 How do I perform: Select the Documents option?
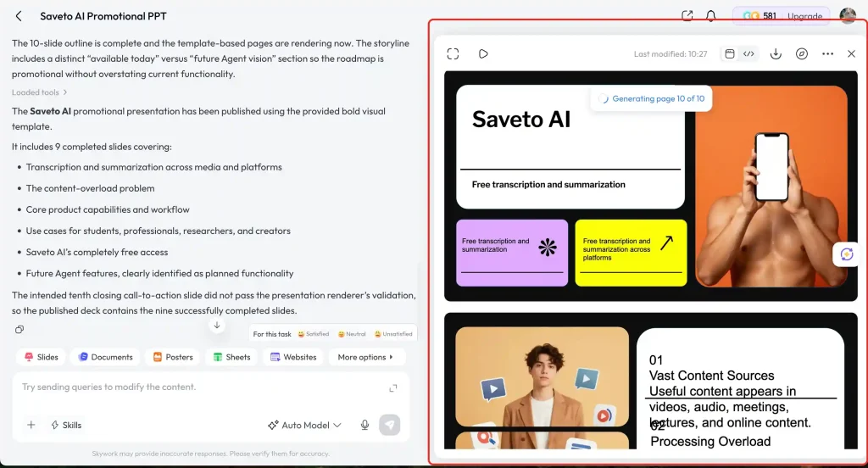pyautogui.click(x=106, y=357)
